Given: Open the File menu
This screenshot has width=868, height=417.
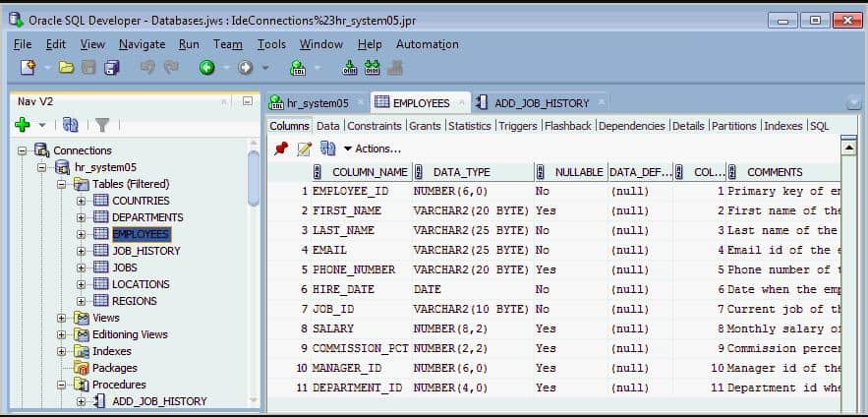Looking at the screenshot, I should [23, 44].
